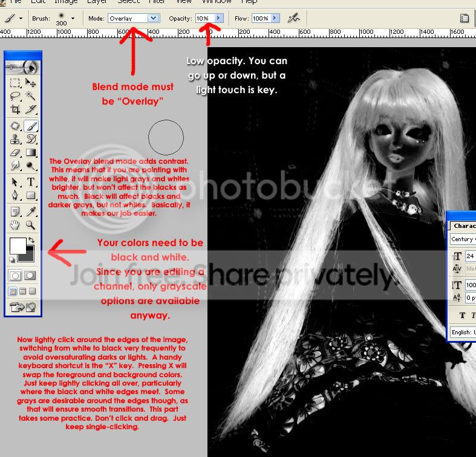This screenshot has height=457, width=476.
Task: Open the Help menu
Action: pos(249,2)
